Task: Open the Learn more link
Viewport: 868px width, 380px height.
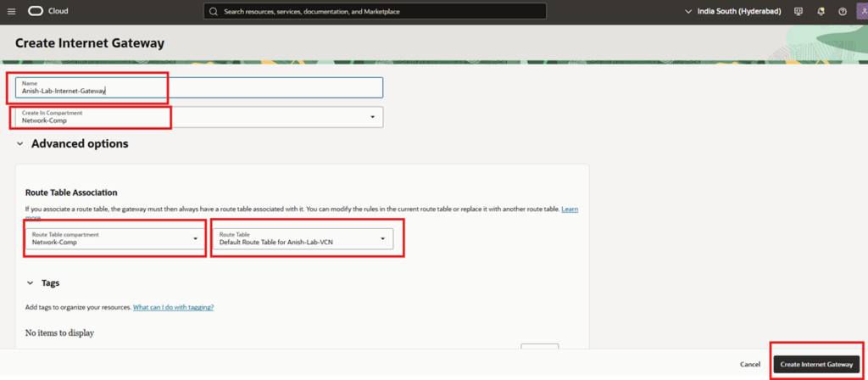Action: [570, 209]
